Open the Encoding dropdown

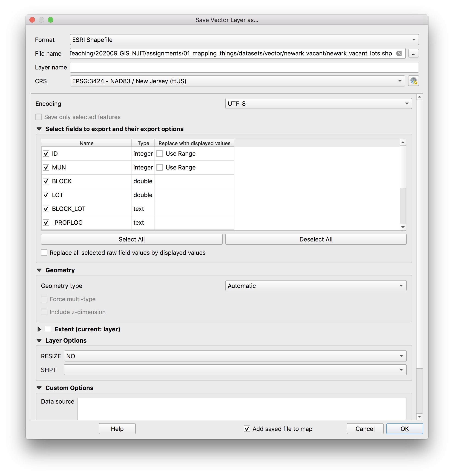click(x=407, y=103)
